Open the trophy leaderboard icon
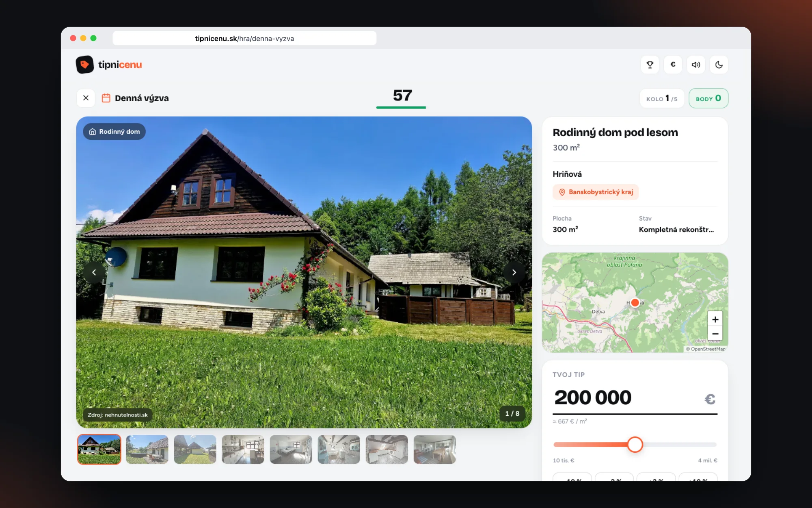Screen dimensions: 812x508 (650, 65)
